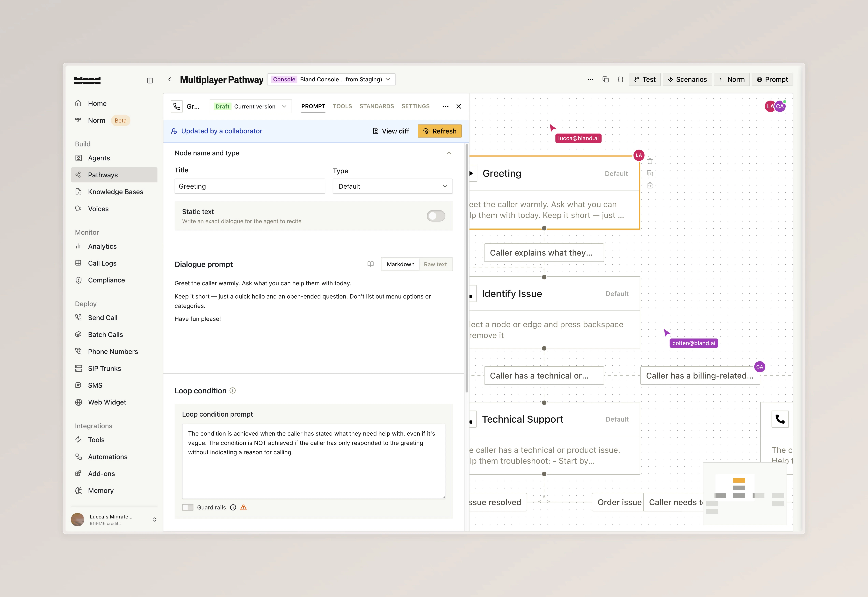This screenshot has width=868, height=597.
Task: Click the Refresh button to sync collaborator changes
Action: 440,131
